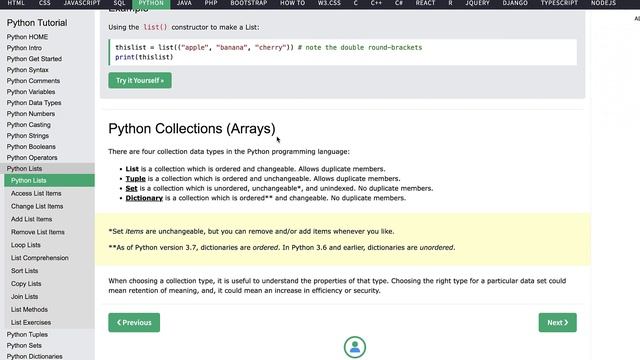This screenshot has width=640, height=360.
Task: Open the Bootstrap tab
Action: (x=249, y=3)
